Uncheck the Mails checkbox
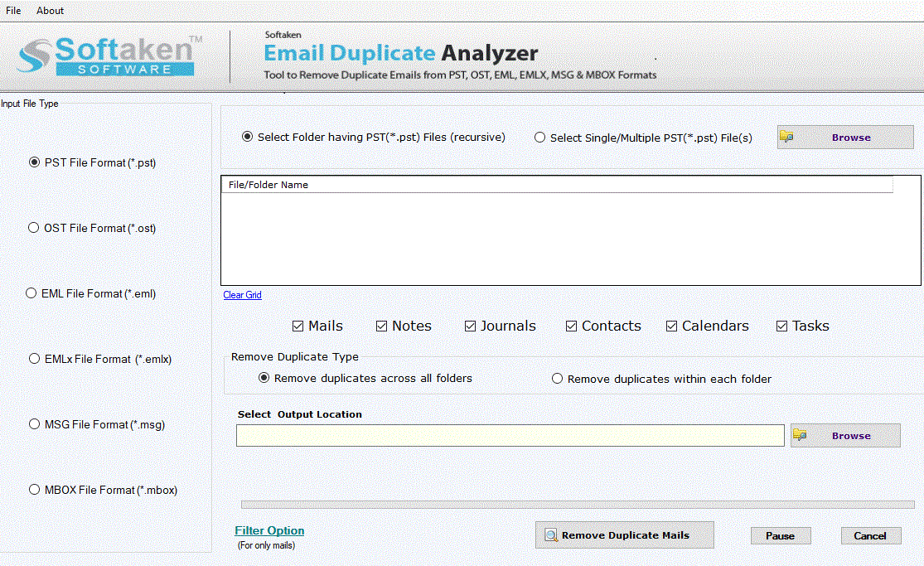924x566 pixels. click(x=298, y=326)
